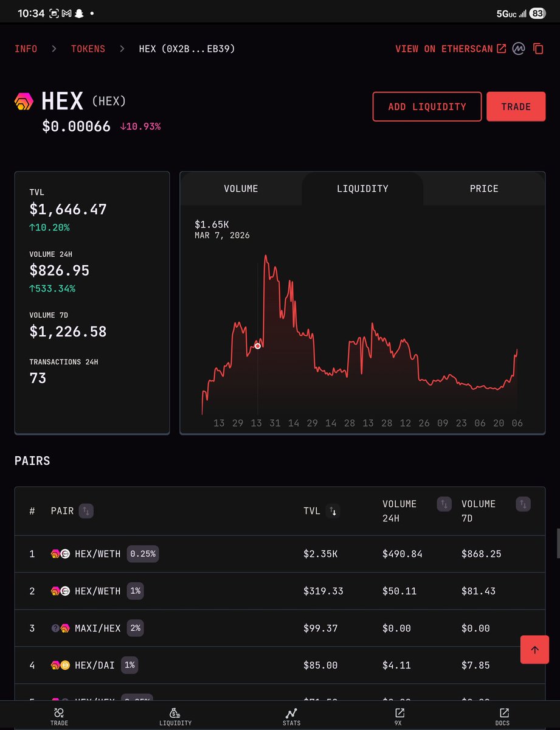Sort pairs by PAIR column icon
The width and height of the screenshot is (560, 730).
(86, 511)
